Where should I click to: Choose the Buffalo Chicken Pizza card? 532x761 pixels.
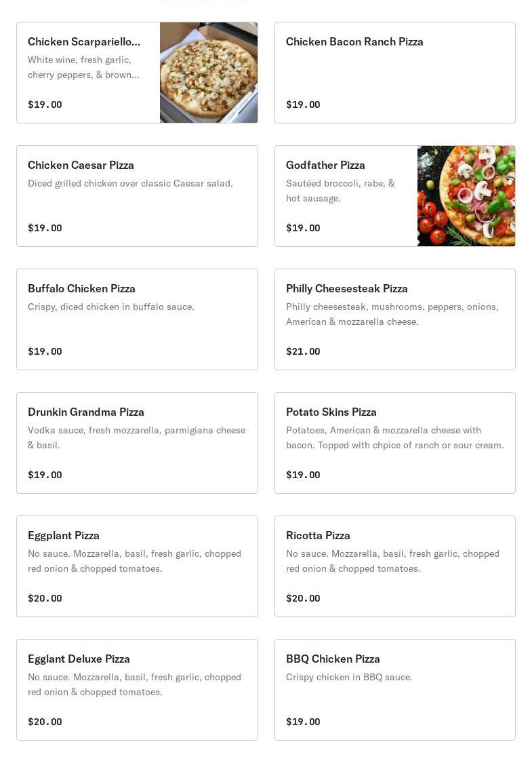[137, 319]
